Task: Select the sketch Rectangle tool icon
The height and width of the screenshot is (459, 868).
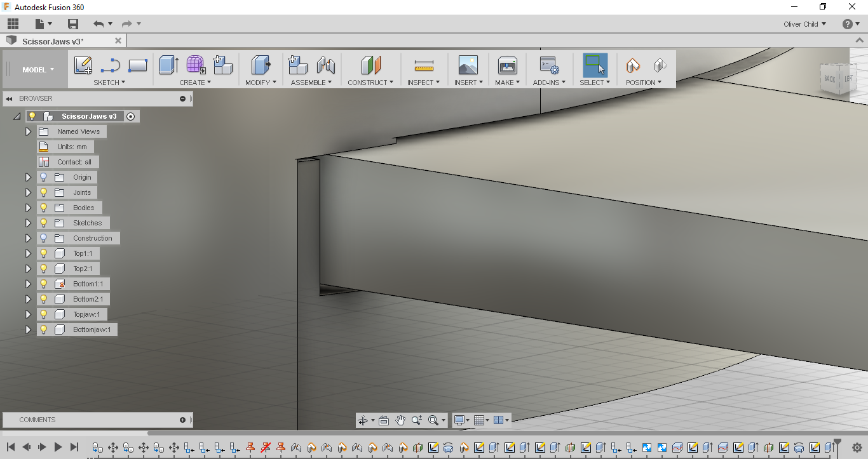Action: pyautogui.click(x=138, y=65)
